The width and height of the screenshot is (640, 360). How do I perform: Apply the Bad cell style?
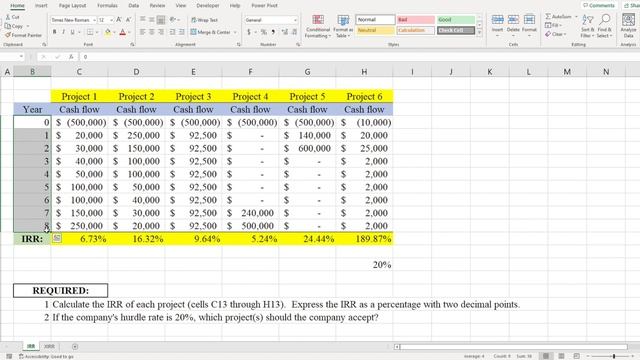click(x=415, y=20)
